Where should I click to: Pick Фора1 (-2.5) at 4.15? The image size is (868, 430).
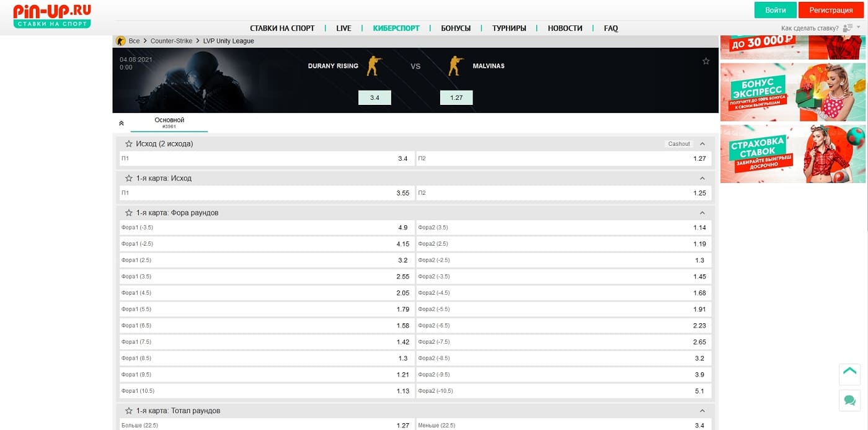pos(266,244)
